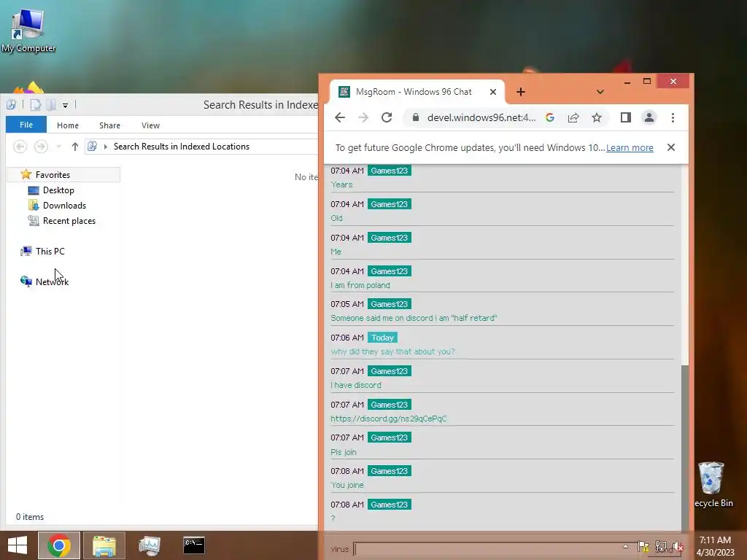Click the File Explorer taskbar icon
This screenshot has width=747, height=560.
(x=104, y=545)
